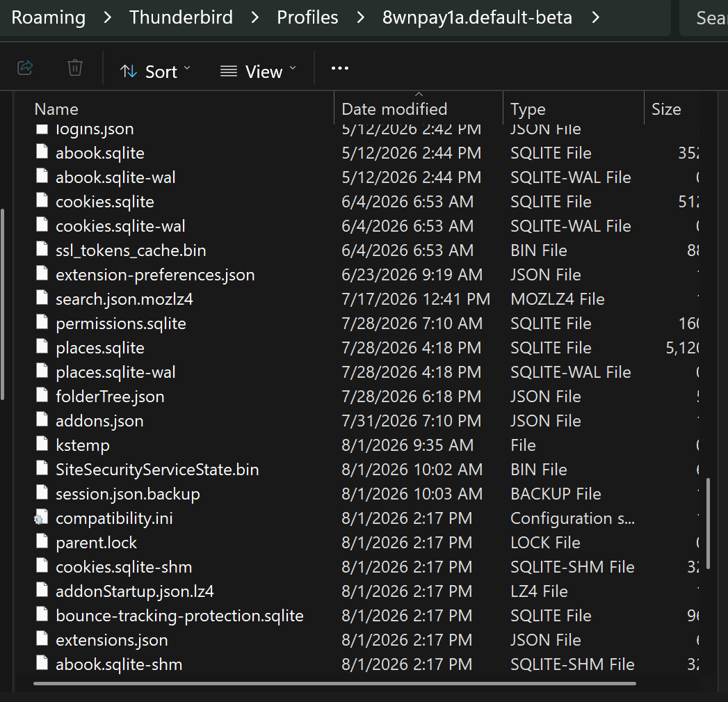728x702 pixels.
Task: Open the View dropdown menu
Action: (x=258, y=72)
